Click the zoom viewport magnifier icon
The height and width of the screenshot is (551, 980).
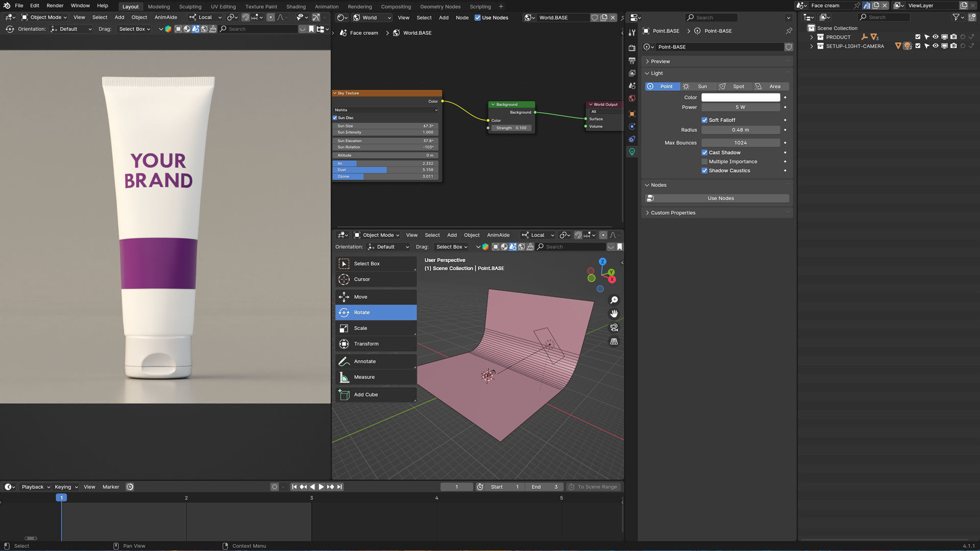point(614,300)
